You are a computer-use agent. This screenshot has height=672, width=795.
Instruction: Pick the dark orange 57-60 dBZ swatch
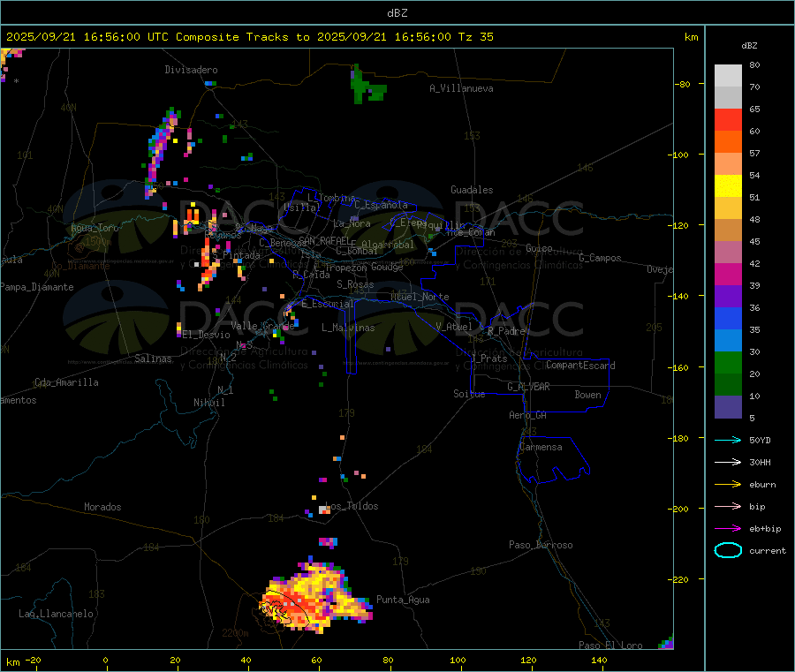click(x=728, y=142)
